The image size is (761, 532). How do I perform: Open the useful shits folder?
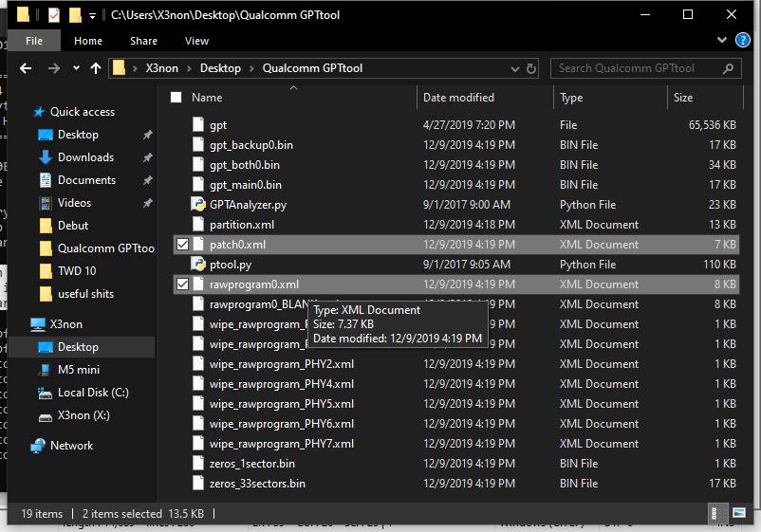tap(86, 294)
